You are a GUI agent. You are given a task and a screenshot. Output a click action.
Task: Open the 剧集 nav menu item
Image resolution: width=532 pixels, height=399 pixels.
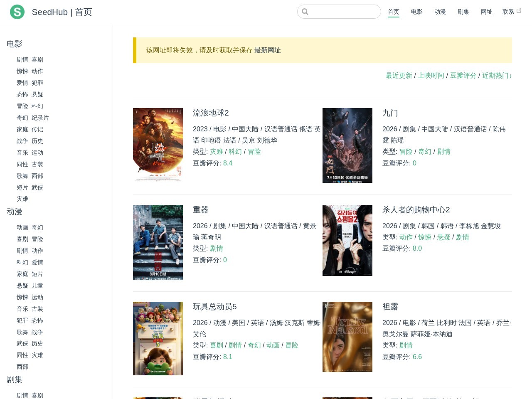(463, 12)
